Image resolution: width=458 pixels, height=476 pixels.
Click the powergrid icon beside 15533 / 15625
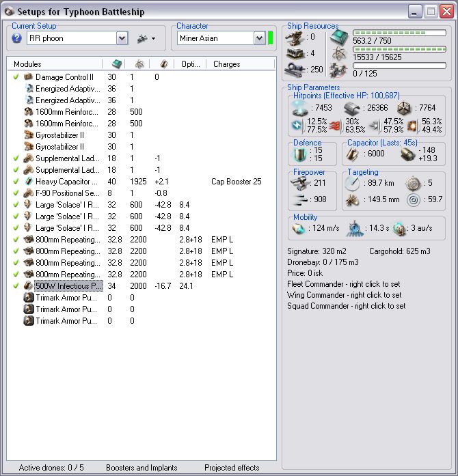point(339,54)
